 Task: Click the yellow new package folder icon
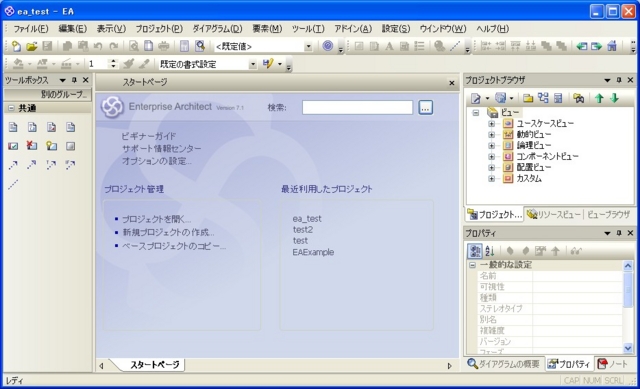[528, 98]
